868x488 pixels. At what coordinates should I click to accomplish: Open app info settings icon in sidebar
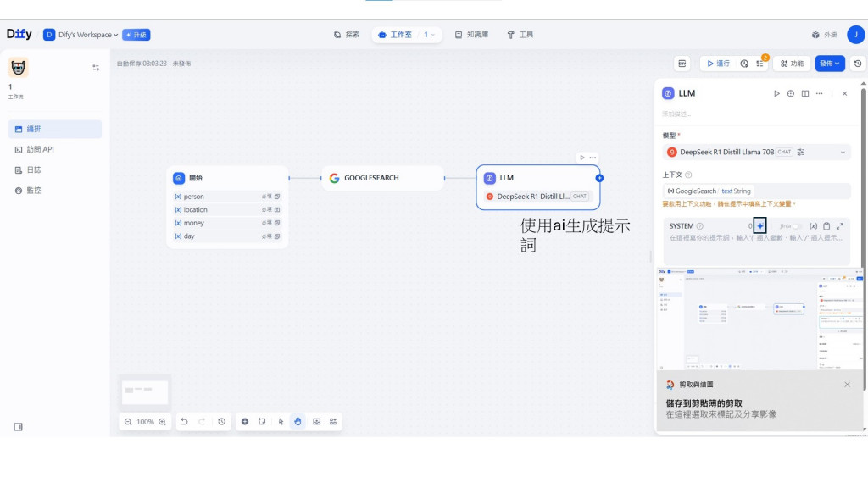coord(96,68)
